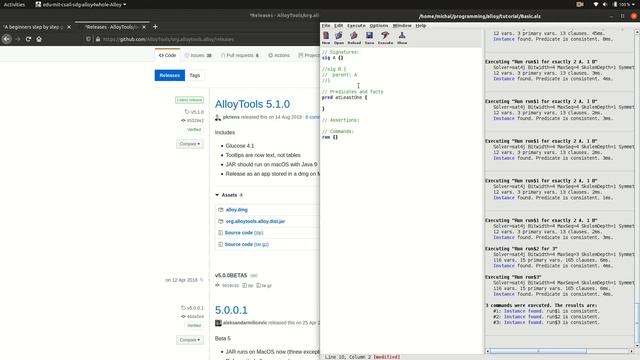Open Activities overview in the top bar
This screenshot has height=360, width=640.
point(14,4)
